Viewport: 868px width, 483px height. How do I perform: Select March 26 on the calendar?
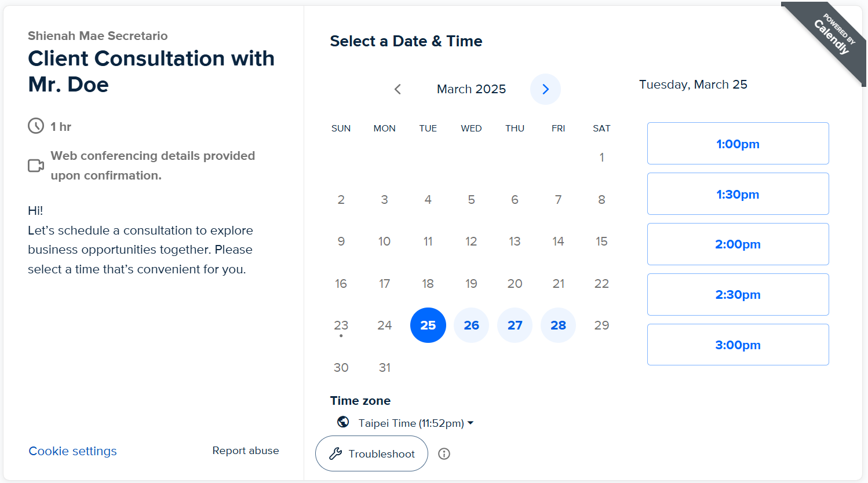(471, 325)
